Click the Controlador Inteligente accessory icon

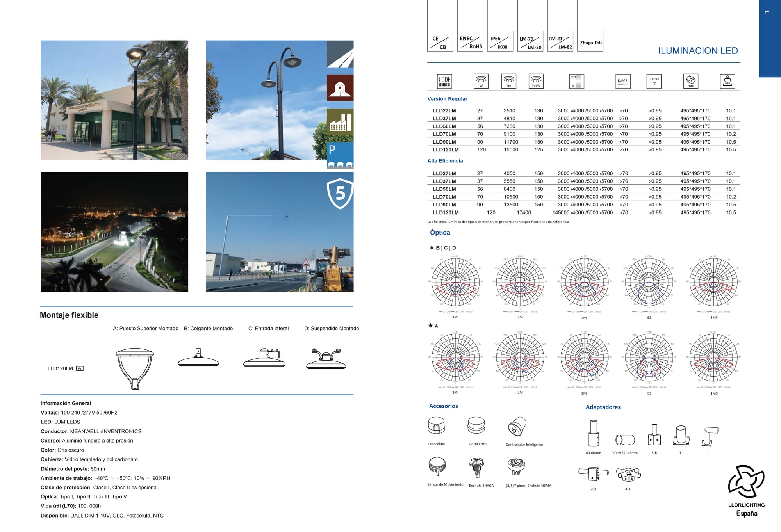(517, 426)
